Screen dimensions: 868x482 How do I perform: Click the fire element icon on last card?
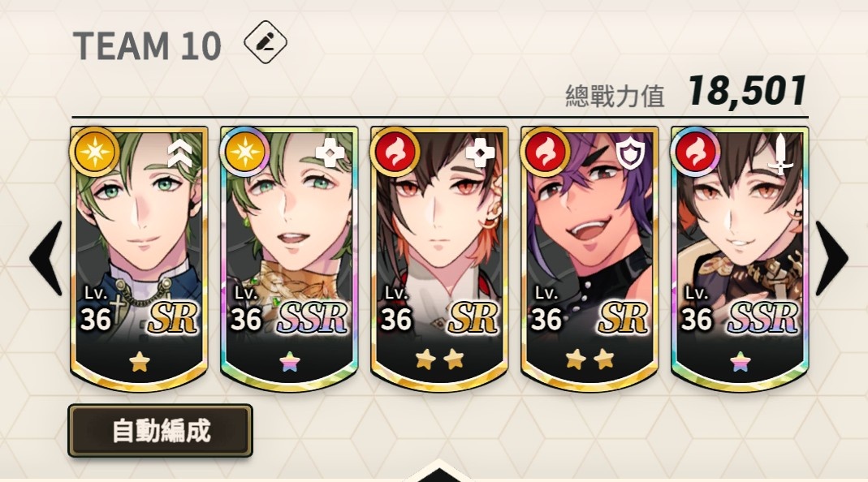(x=695, y=152)
